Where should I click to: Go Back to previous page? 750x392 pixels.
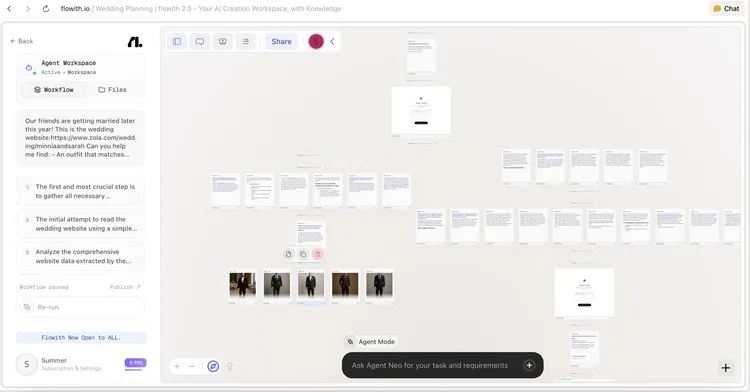22,41
